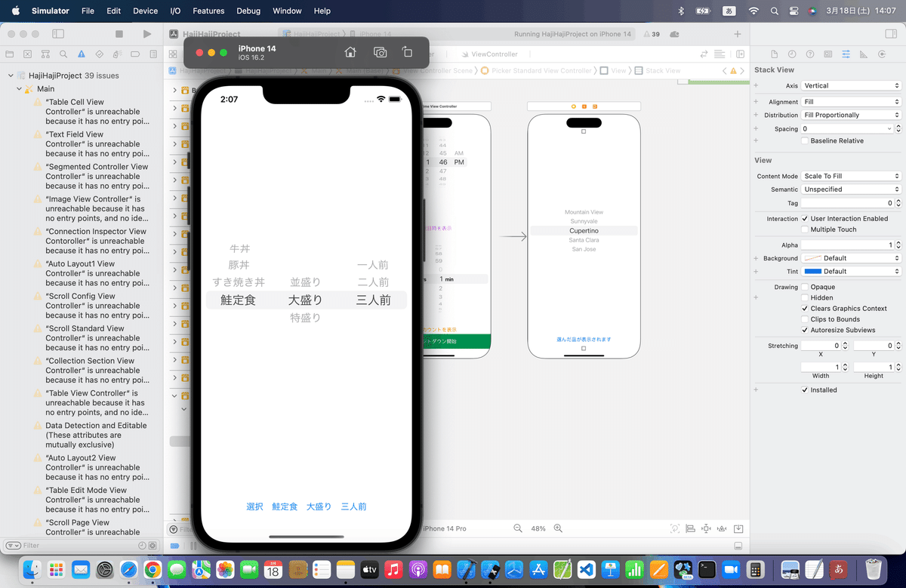Open the Alignment dropdown set to Fill
This screenshot has width=906, height=588.
(x=851, y=102)
